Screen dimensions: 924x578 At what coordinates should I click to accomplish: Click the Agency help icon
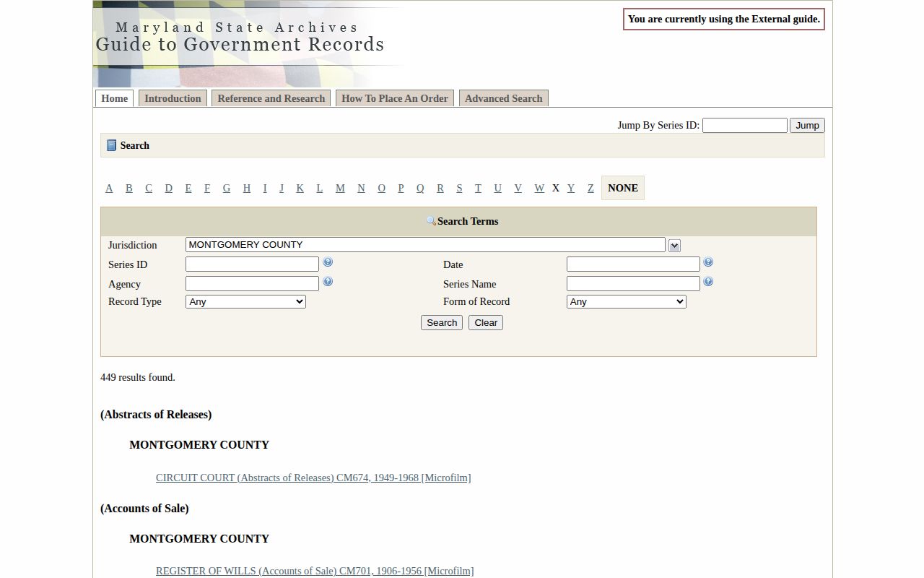328,282
